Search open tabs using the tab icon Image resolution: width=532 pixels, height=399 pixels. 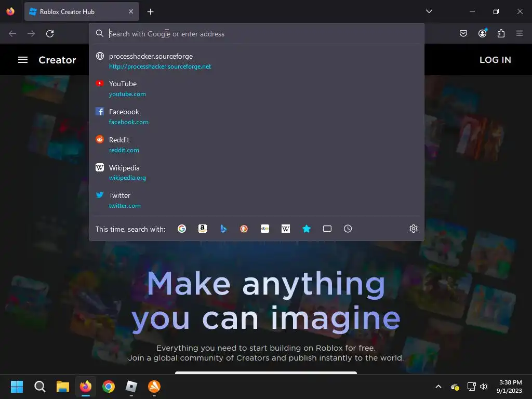(x=327, y=229)
